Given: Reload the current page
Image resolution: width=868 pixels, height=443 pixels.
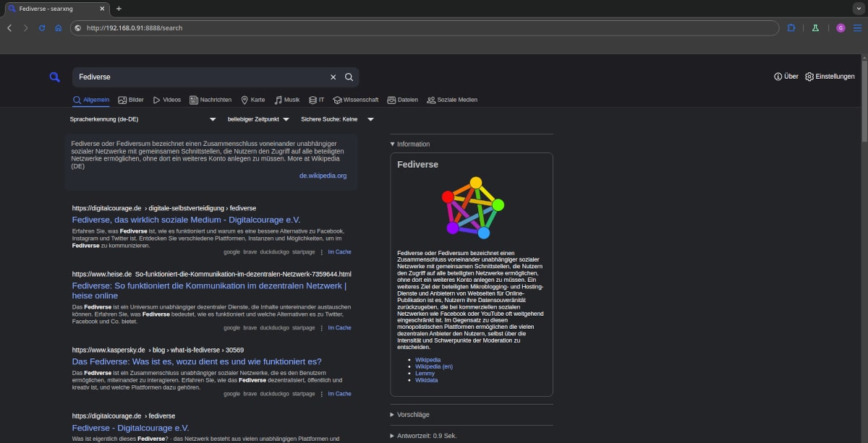Looking at the screenshot, I should [x=42, y=27].
